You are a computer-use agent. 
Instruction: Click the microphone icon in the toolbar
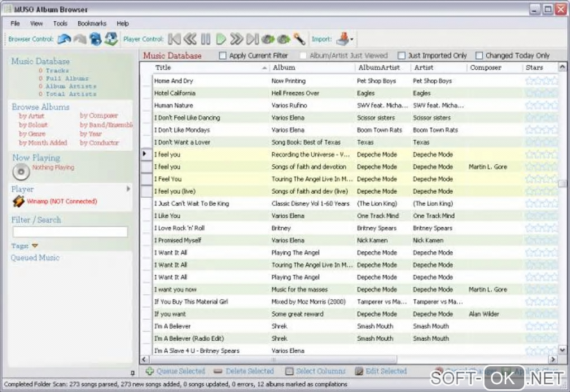[x=300, y=39]
